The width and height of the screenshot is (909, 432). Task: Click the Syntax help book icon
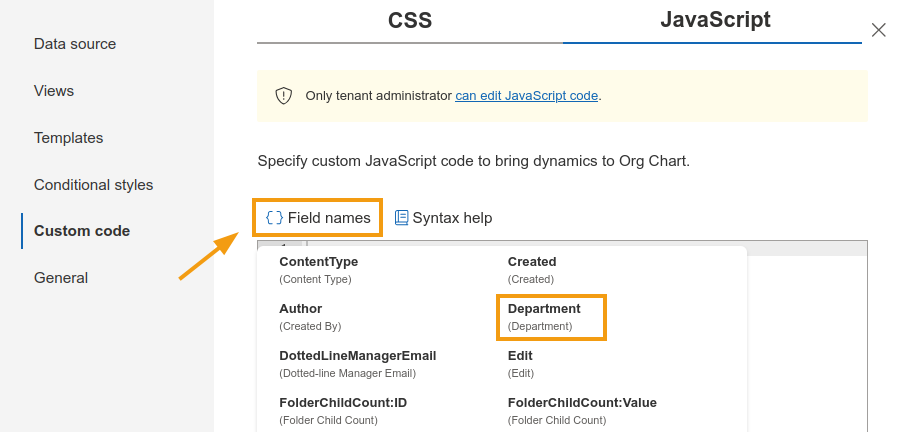[401, 217]
